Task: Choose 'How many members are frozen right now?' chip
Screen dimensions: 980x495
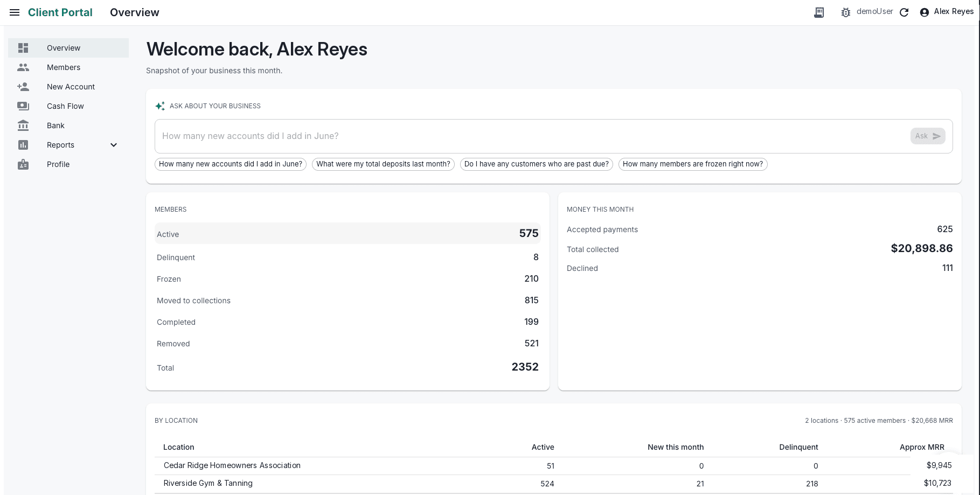Action: [693, 164]
